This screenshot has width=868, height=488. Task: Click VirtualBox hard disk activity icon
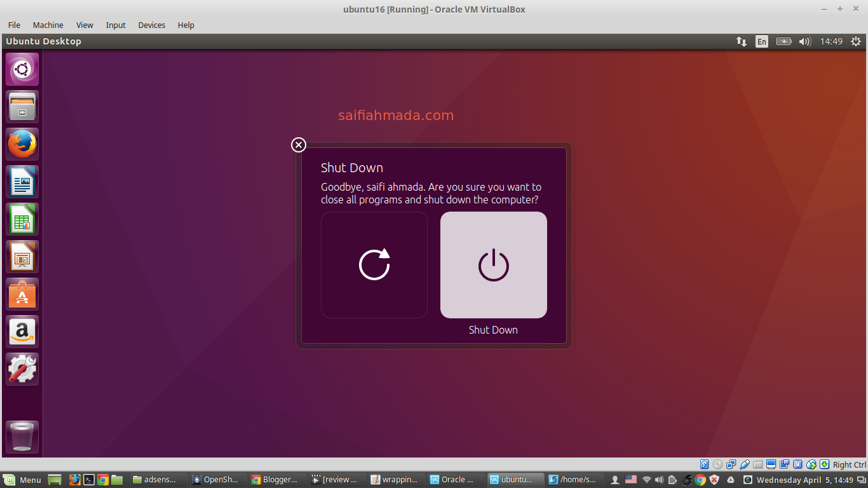704,464
